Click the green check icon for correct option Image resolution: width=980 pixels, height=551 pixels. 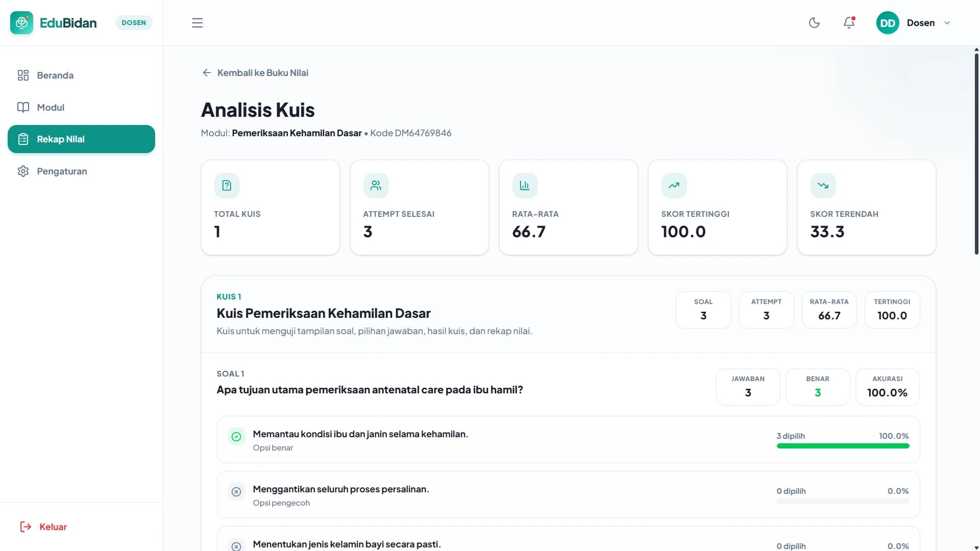click(x=236, y=437)
